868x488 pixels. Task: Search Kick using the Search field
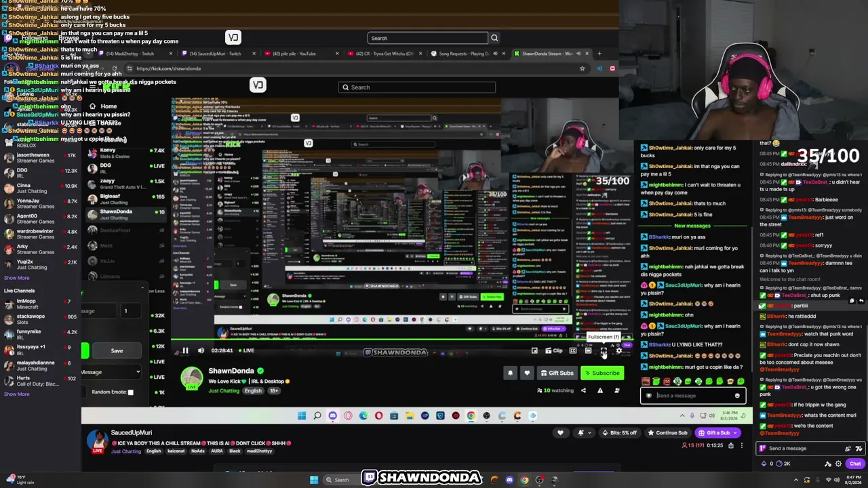point(417,87)
